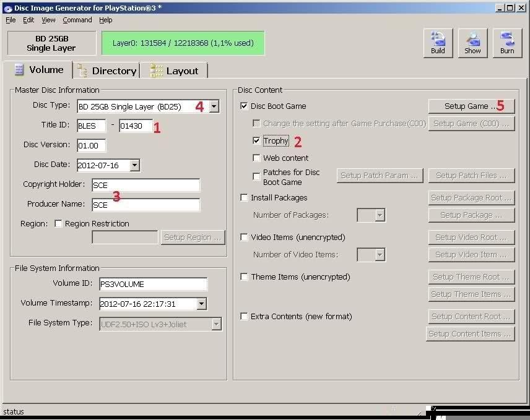Enable the Web content checkbox
This screenshot has height=420, width=530.
click(x=256, y=158)
